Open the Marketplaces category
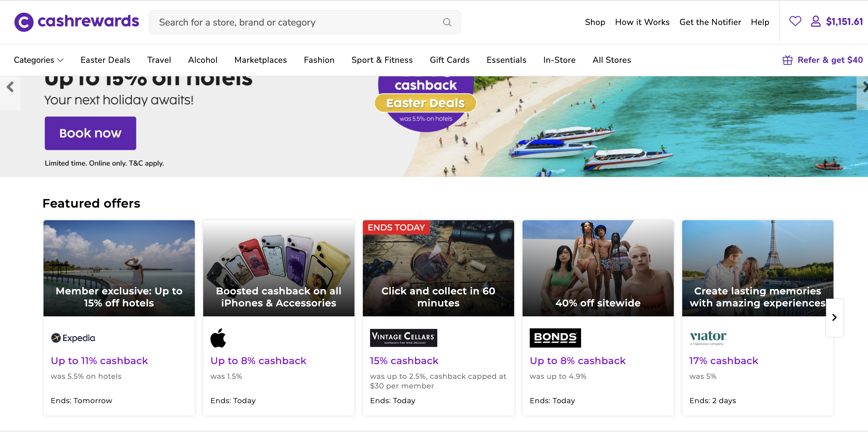This screenshot has height=432, width=868. 261,60
